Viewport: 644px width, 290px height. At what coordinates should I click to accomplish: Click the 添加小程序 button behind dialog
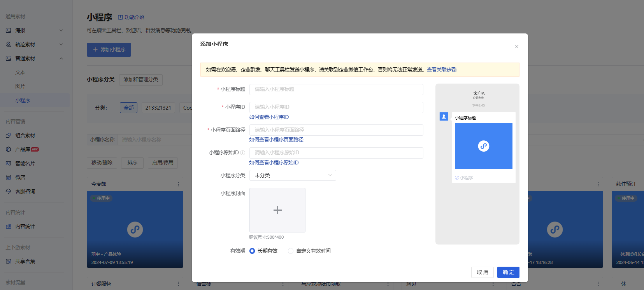click(x=109, y=50)
